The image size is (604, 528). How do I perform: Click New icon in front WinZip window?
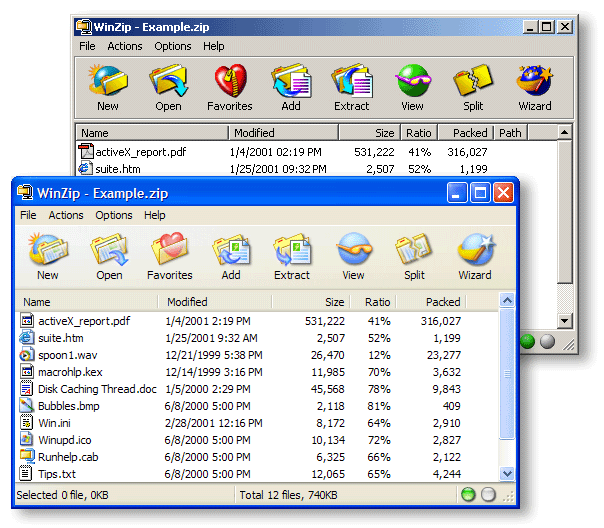point(48,249)
